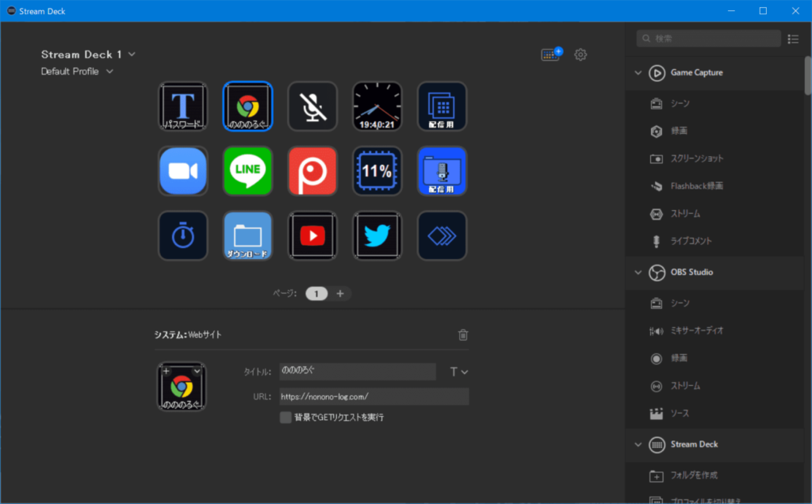The height and width of the screenshot is (504, 812).
Task: Maximize the Stream Deck window
Action: click(x=764, y=11)
